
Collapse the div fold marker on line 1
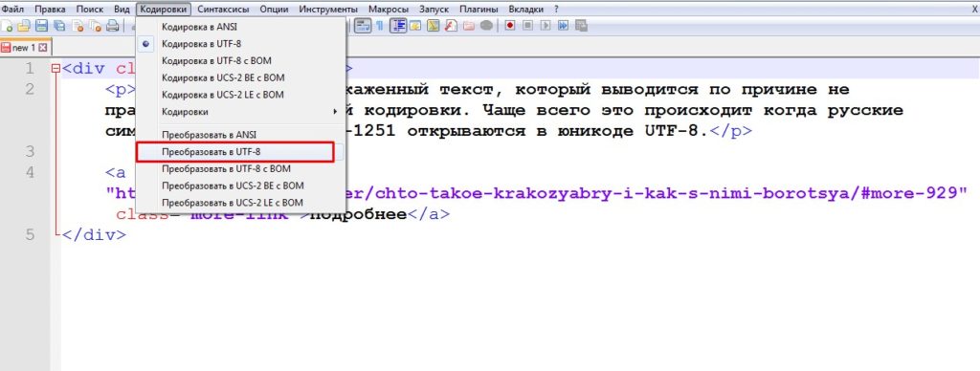[x=56, y=69]
